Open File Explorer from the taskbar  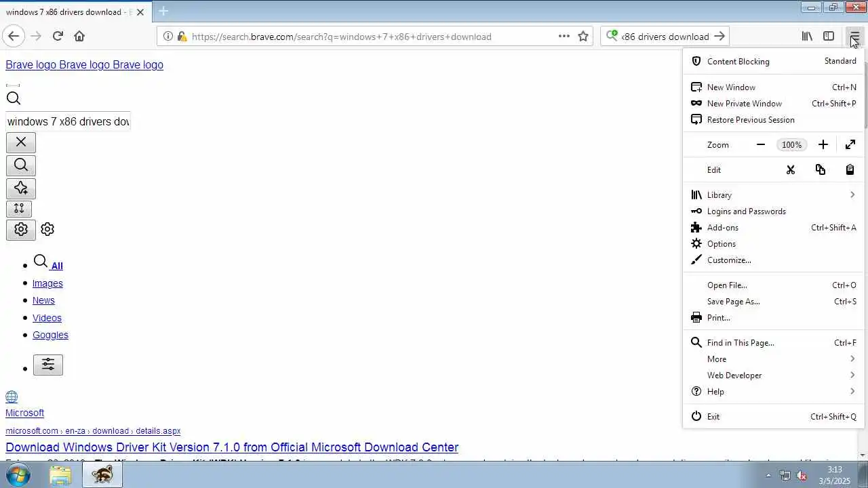pyautogui.click(x=60, y=475)
